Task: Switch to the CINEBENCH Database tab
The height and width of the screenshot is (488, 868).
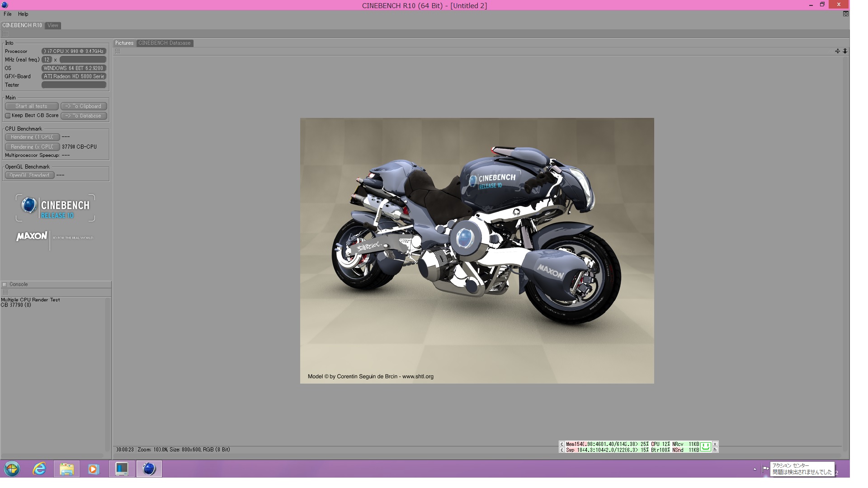Action: tap(165, 43)
